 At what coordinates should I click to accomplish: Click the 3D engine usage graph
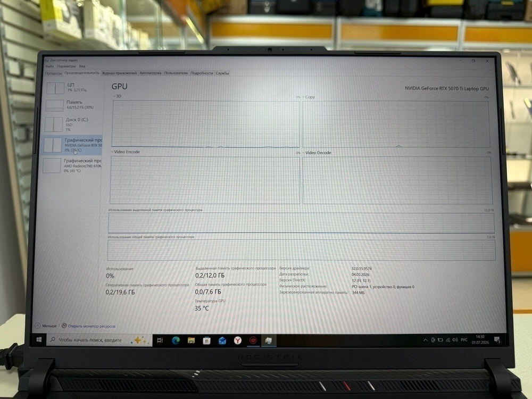point(205,124)
